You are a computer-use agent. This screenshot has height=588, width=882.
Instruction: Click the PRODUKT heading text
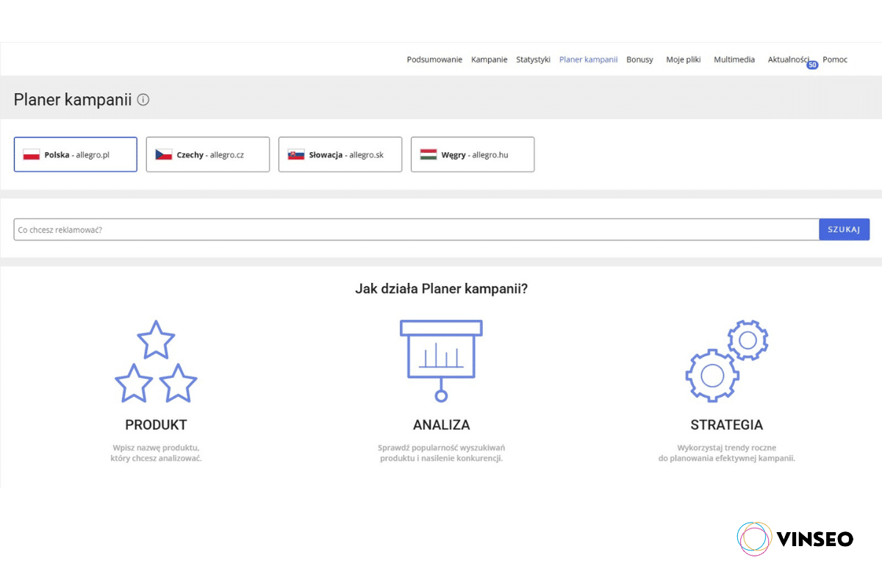tap(156, 425)
